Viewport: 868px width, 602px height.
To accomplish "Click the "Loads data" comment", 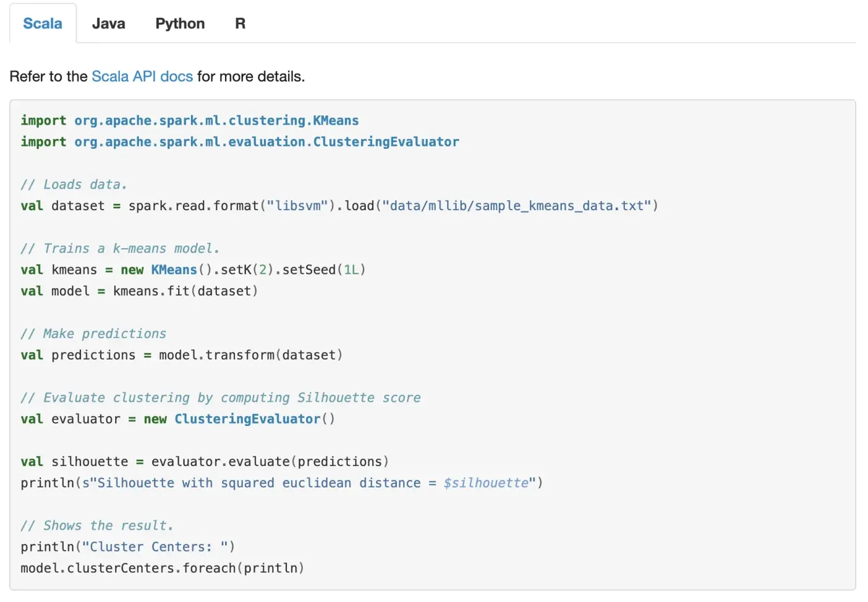I will pyautogui.click(x=74, y=184).
